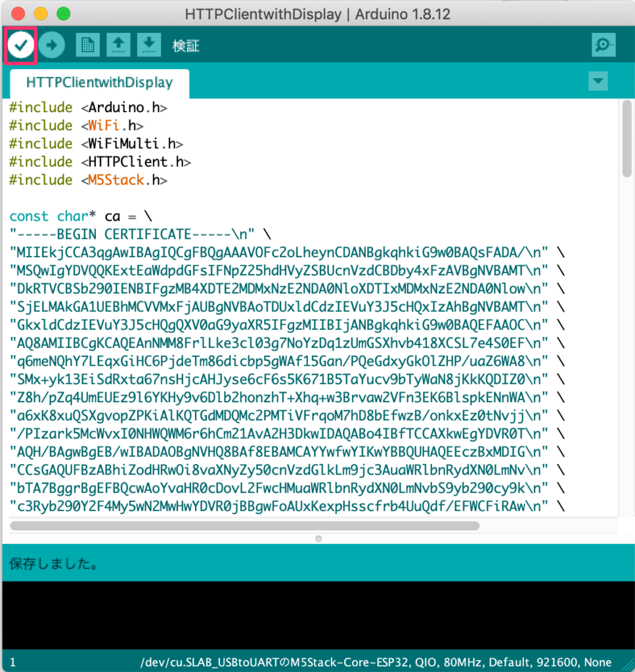
Task: Click the 'BEGIN CERTIFICATE' string line
Action: pos(141,234)
